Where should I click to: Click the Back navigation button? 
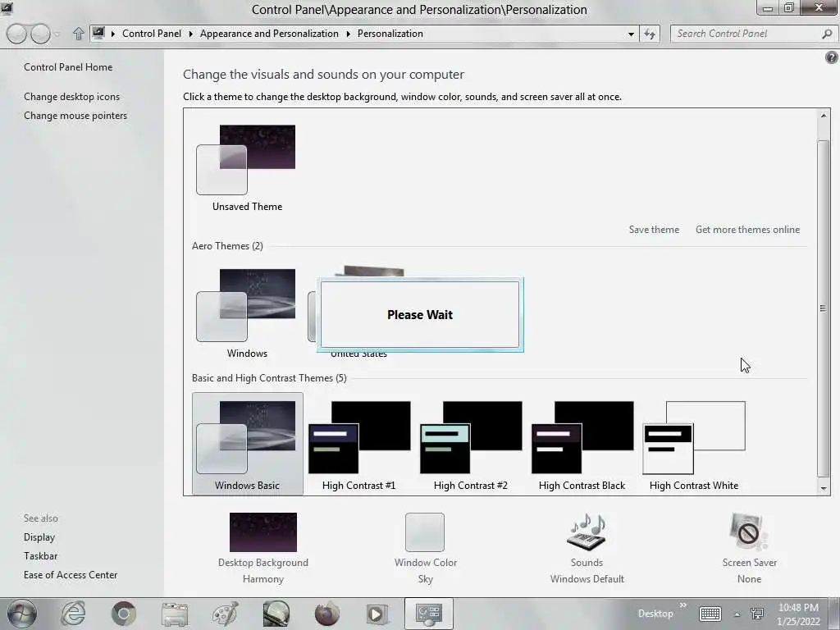(x=16, y=34)
